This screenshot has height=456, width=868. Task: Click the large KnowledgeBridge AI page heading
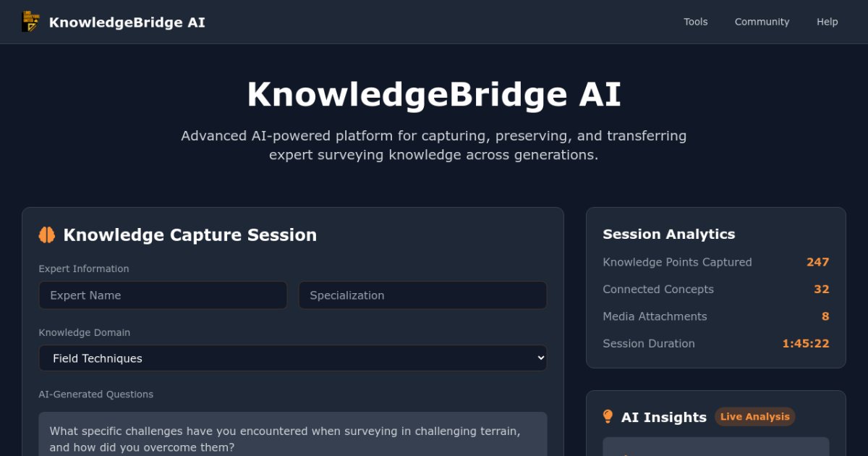pos(434,95)
